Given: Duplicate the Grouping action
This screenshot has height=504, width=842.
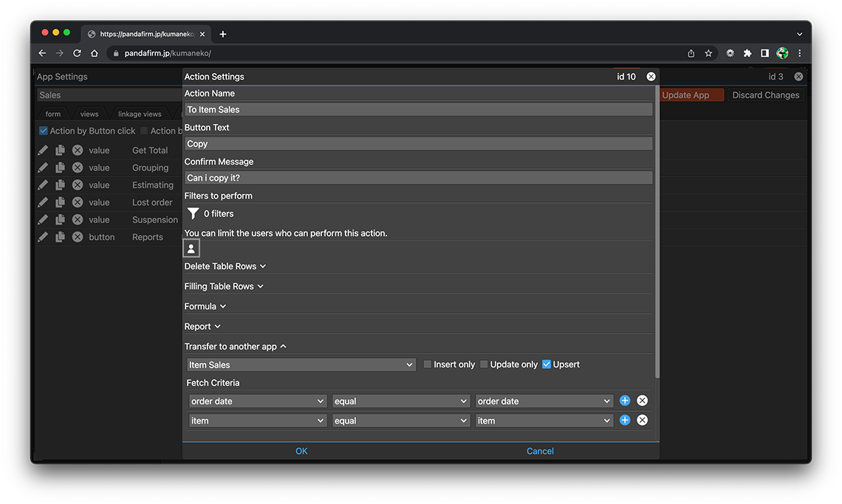Looking at the screenshot, I should (60, 168).
